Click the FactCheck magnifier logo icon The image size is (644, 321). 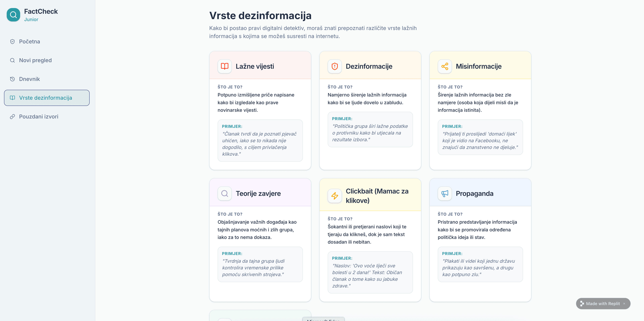pyautogui.click(x=13, y=15)
